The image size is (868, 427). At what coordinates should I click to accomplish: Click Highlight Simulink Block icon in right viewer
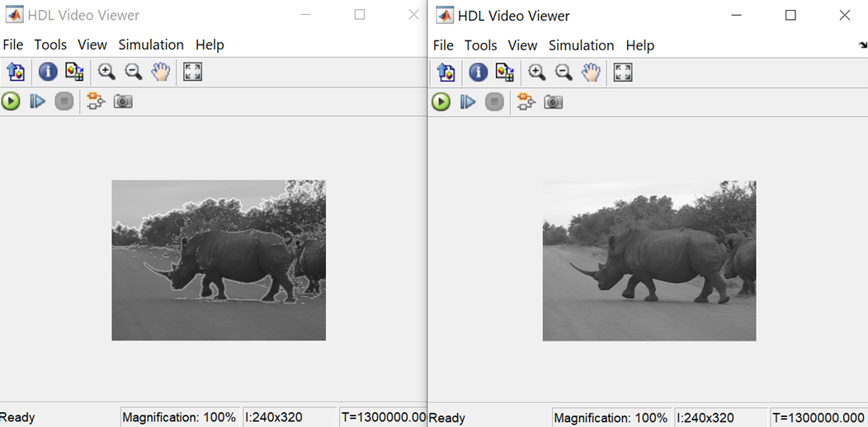click(x=526, y=102)
